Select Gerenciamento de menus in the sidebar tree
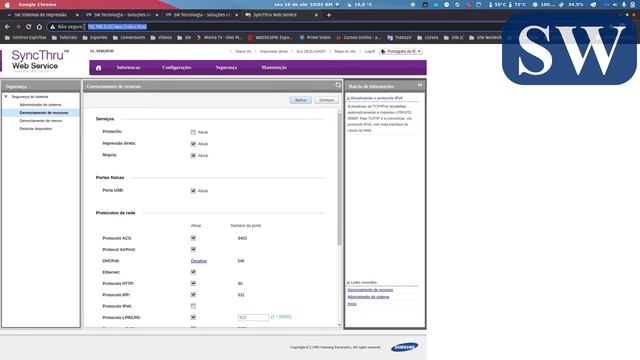The height and width of the screenshot is (360, 640). coord(40,121)
